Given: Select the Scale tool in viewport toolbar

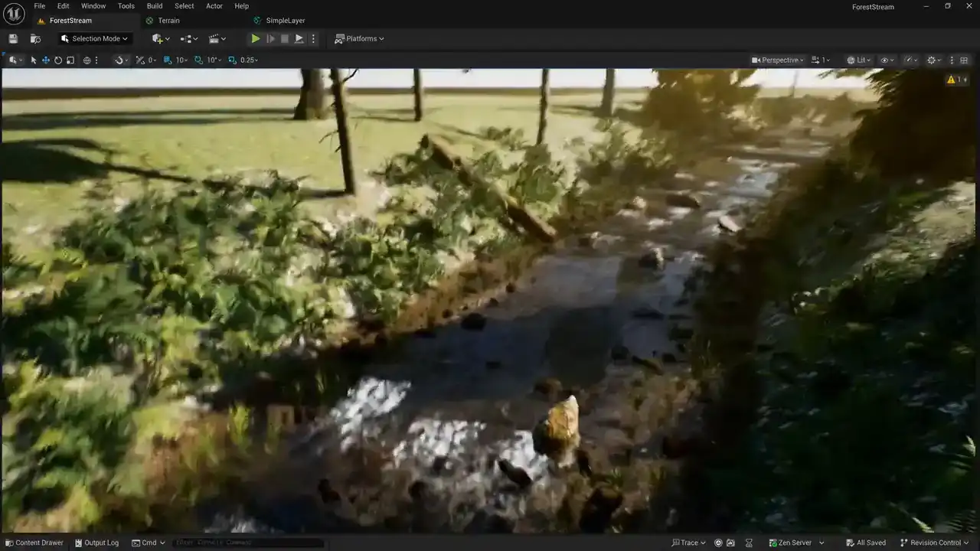Looking at the screenshot, I should [70, 60].
